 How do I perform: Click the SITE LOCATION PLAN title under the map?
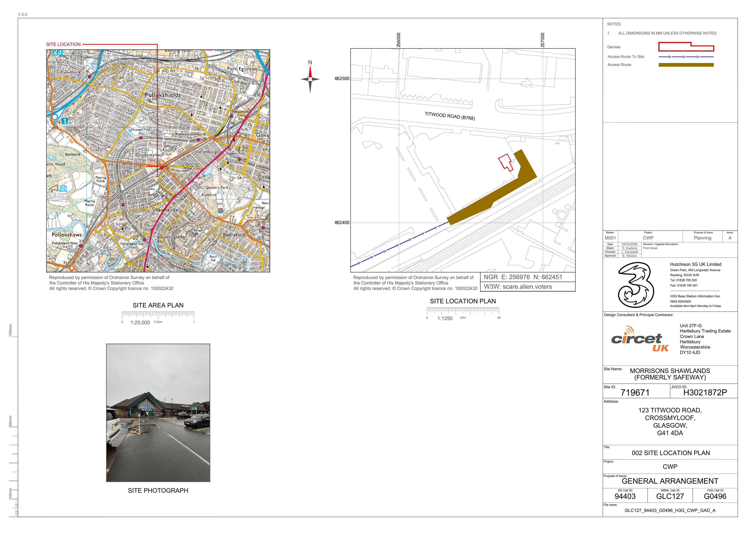point(463,301)
